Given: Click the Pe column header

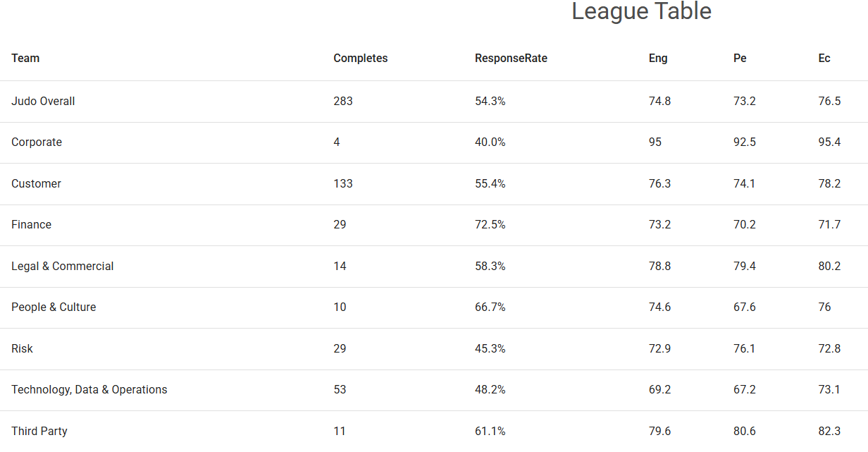Looking at the screenshot, I should [739, 59].
